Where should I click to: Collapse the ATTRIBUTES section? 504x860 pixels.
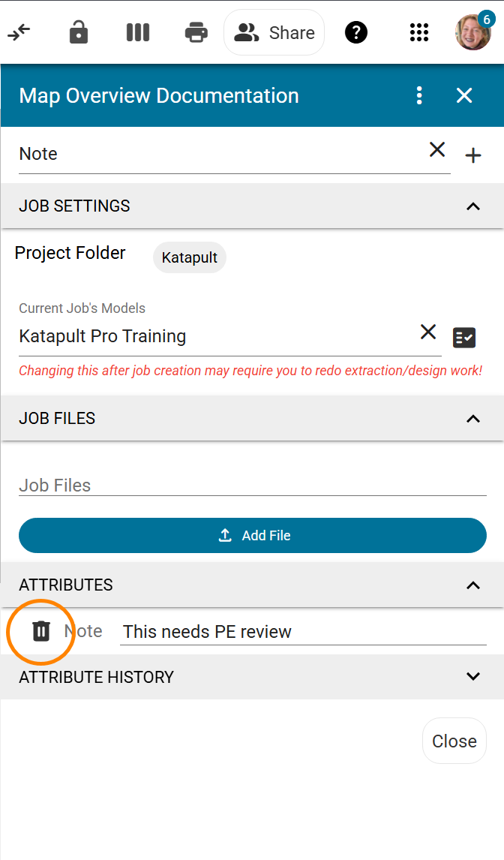[472, 585]
